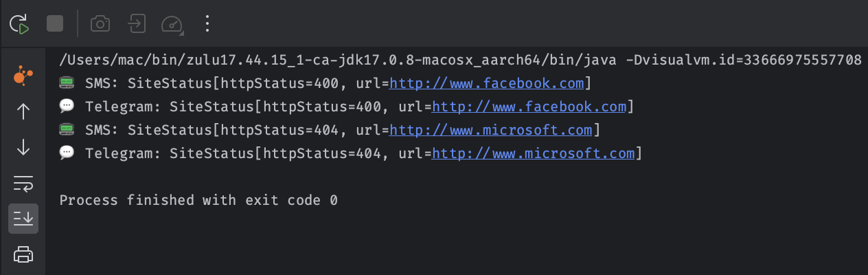Open the profiler gauge icon
The width and height of the screenshot is (868, 275).
(172, 25)
